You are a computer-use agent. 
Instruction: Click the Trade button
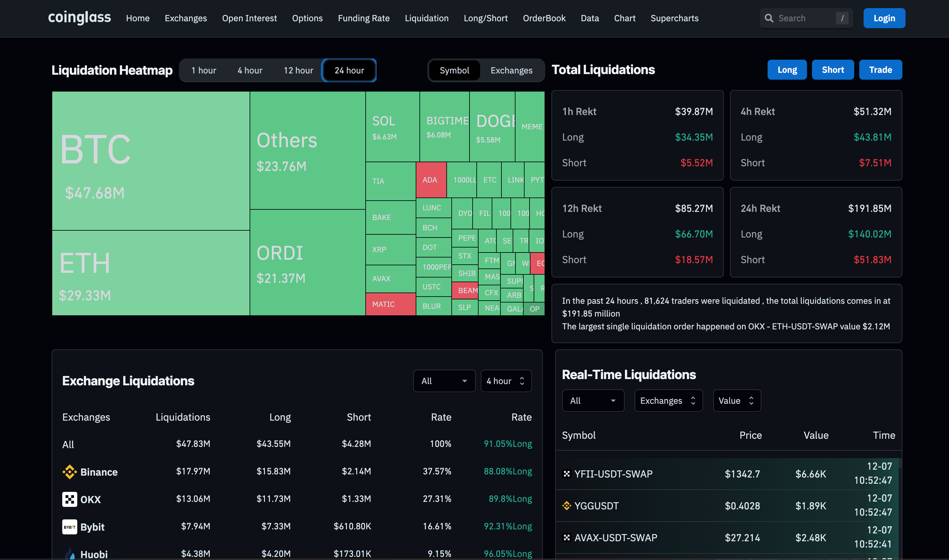[x=880, y=69]
